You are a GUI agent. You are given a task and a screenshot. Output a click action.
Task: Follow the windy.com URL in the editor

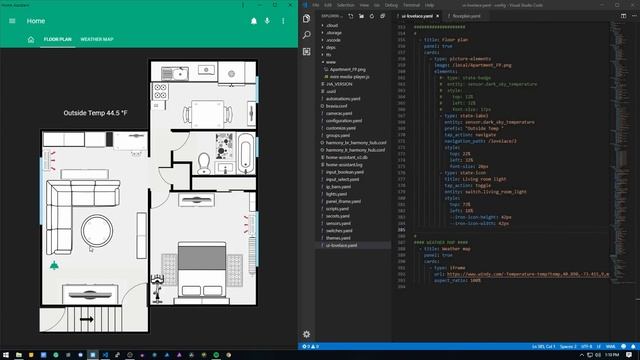[x=528, y=274]
